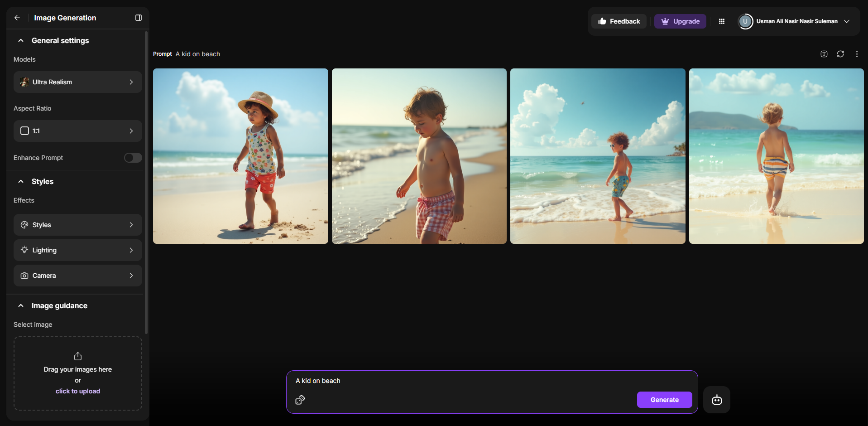Viewport: 868px width, 426px height.
Task: Open the image of girl with straw hat
Action: 240,156
